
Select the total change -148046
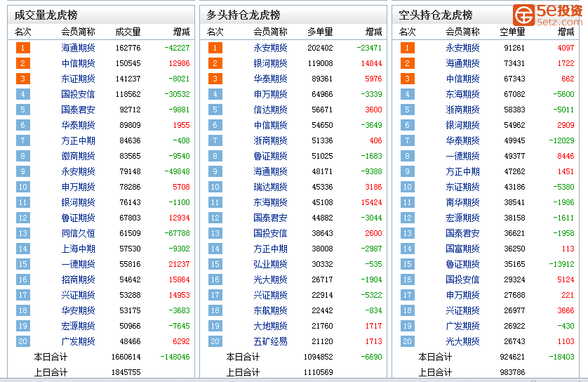pos(175,357)
